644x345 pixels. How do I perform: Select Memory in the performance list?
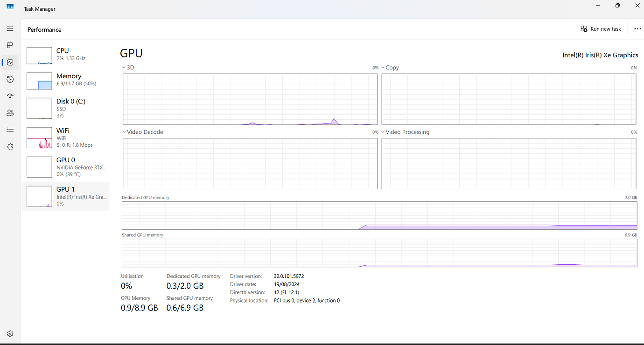coord(66,80)
